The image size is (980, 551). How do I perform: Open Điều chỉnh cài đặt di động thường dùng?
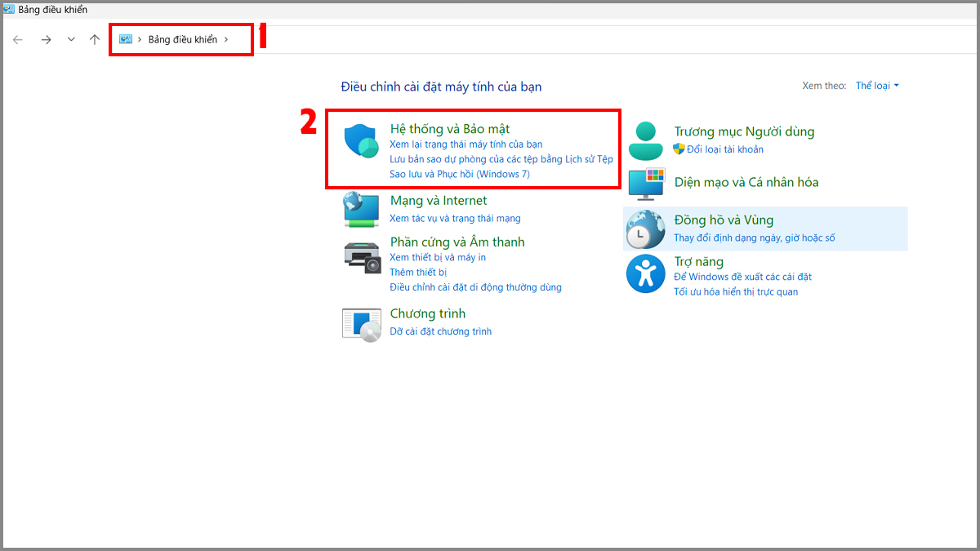click(x=475, y=287)
